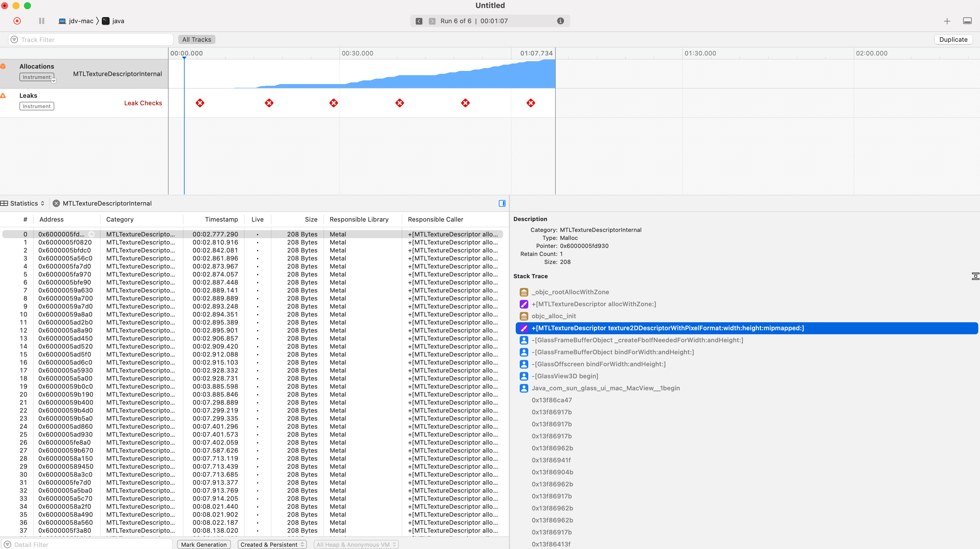The image size is (980, 549).
Task: Click the focus arrow beside the selected address
Action: coord(91,234)
